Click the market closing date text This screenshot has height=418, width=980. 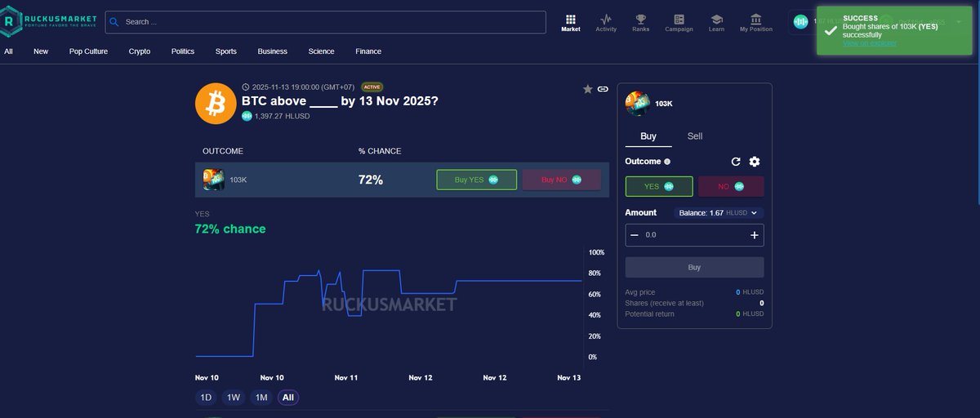[x=303, y=87]
